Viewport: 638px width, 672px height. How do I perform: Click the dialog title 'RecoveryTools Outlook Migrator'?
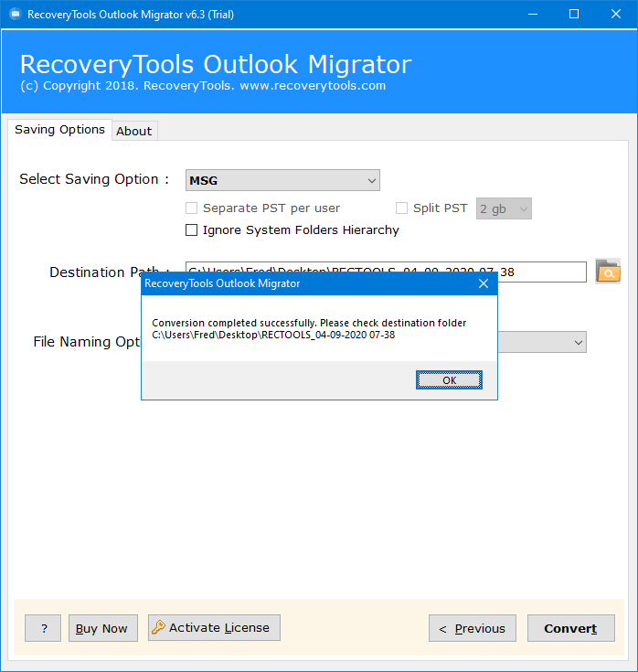[x=222, y=283]
